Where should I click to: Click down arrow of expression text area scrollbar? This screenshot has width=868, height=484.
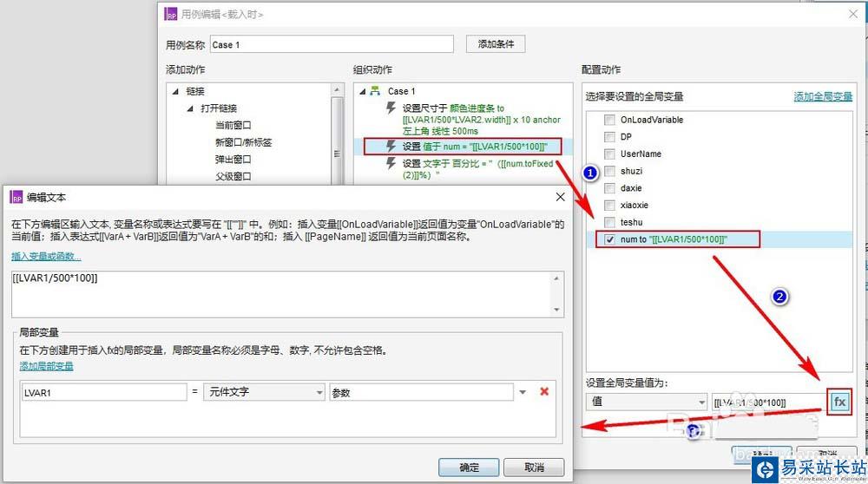tap(556, 310)
